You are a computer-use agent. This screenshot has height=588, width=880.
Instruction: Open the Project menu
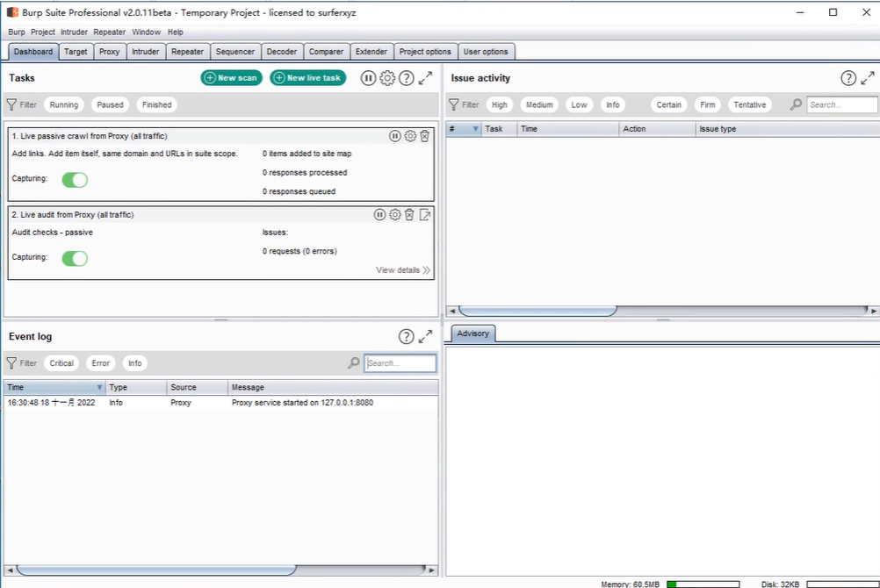tap(43, 32)
